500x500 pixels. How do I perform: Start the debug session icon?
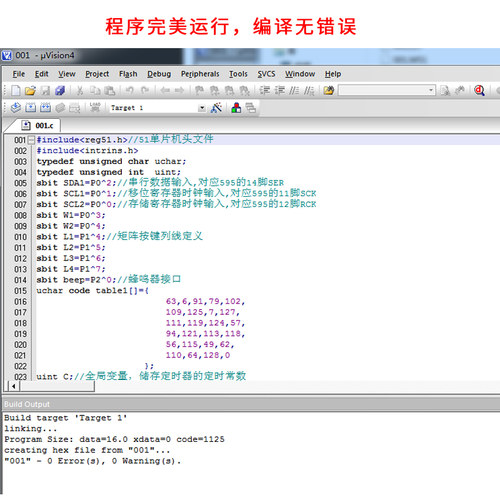[479, 90]
